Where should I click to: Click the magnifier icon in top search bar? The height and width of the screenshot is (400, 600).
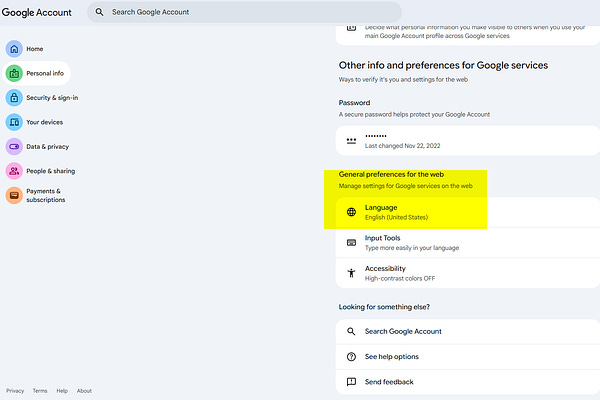99,12
